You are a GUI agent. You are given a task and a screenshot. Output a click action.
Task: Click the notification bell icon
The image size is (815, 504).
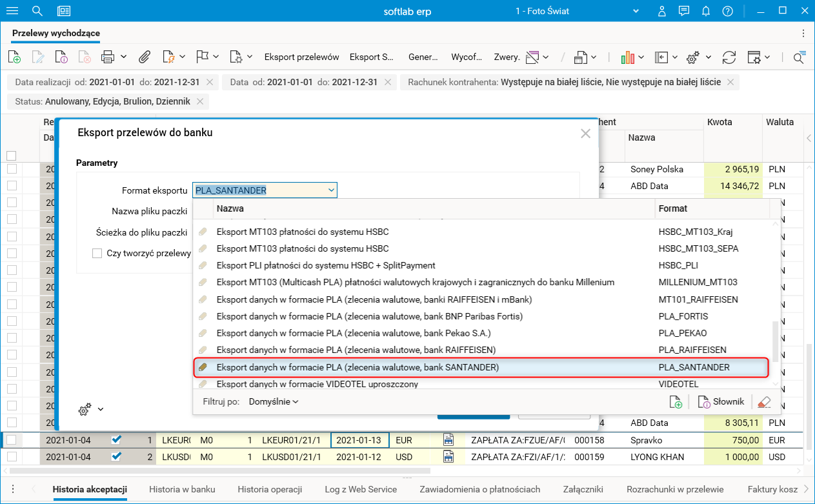click(706, 11)
